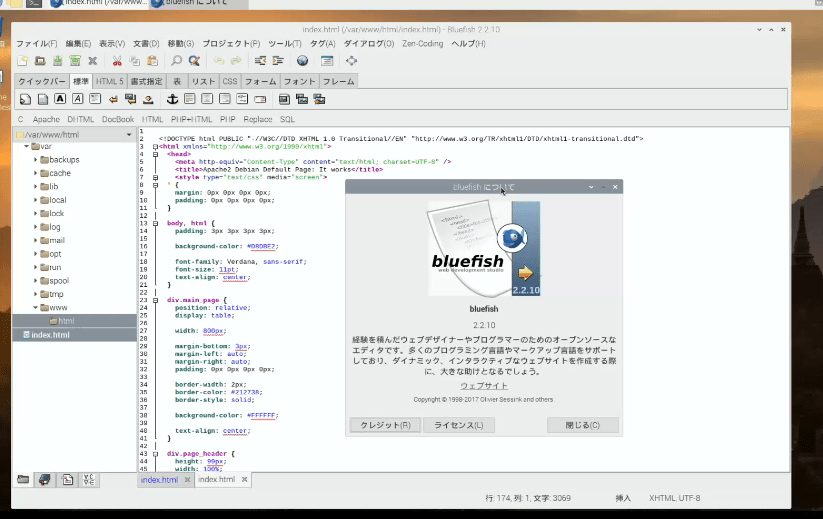Viewport: 823px width, 519px height.
Task: Expand the backups folder
Action: click(x=36, y=160)
